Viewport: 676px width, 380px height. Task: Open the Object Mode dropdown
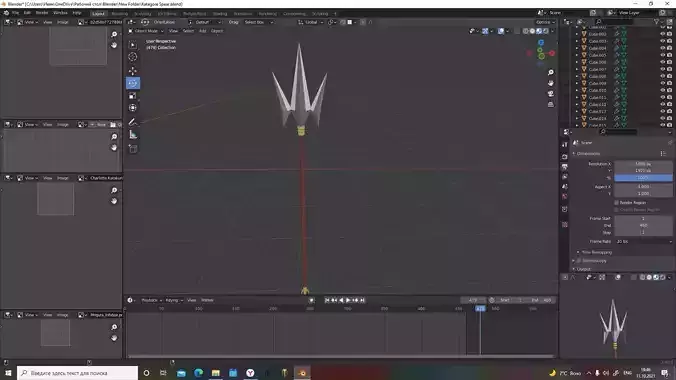pyautogui.click(x=146, y=31)
